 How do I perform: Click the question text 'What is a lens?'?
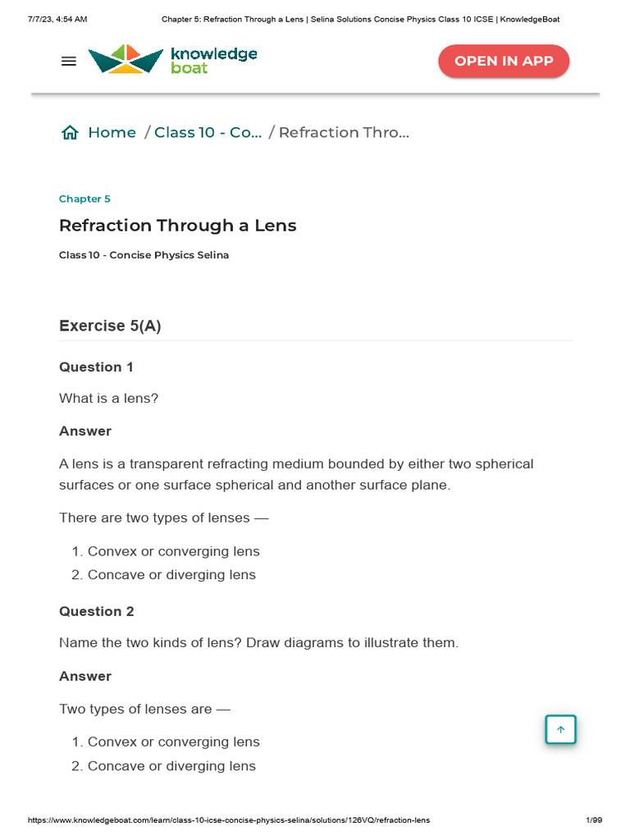108,399
